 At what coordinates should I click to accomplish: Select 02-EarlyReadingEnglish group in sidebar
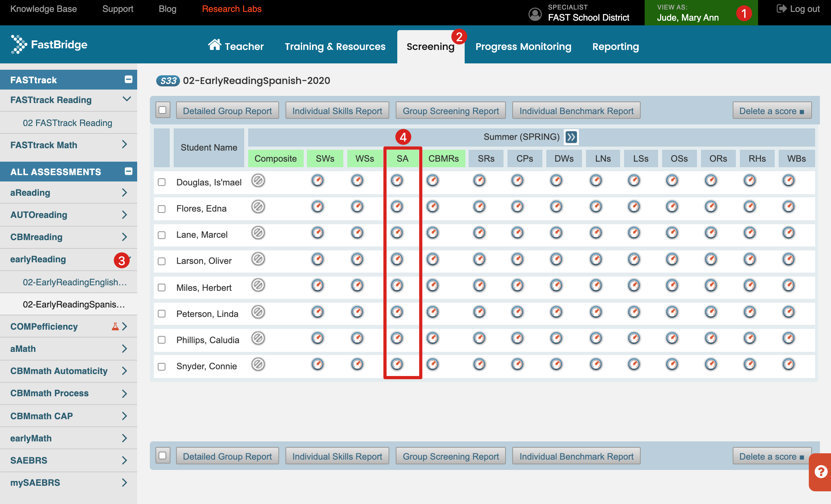pos(75,282)
